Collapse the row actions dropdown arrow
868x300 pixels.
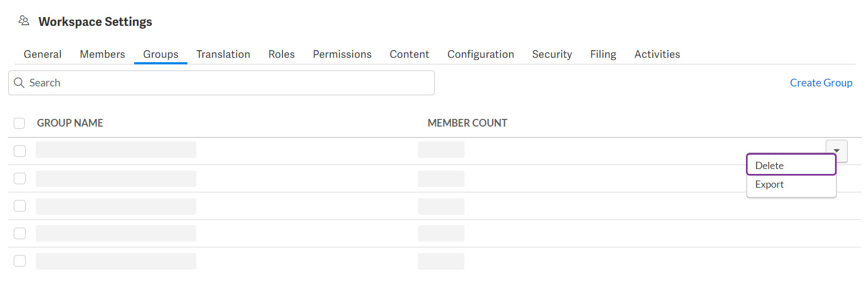click(x=836, y=151)
